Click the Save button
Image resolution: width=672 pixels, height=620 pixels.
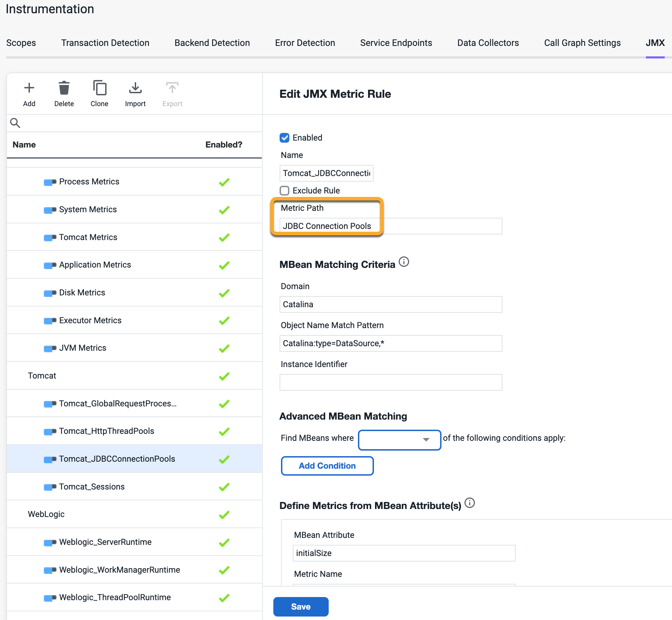click(301, 607)
